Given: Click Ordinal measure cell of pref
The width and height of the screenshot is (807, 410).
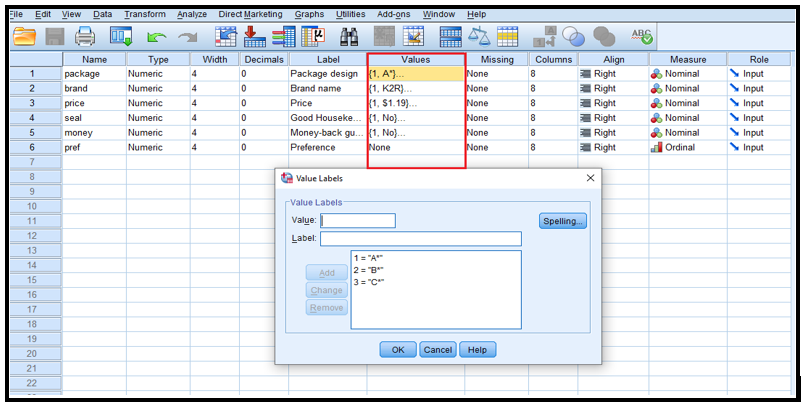Looking at the screenshot, I should (688, 147).
